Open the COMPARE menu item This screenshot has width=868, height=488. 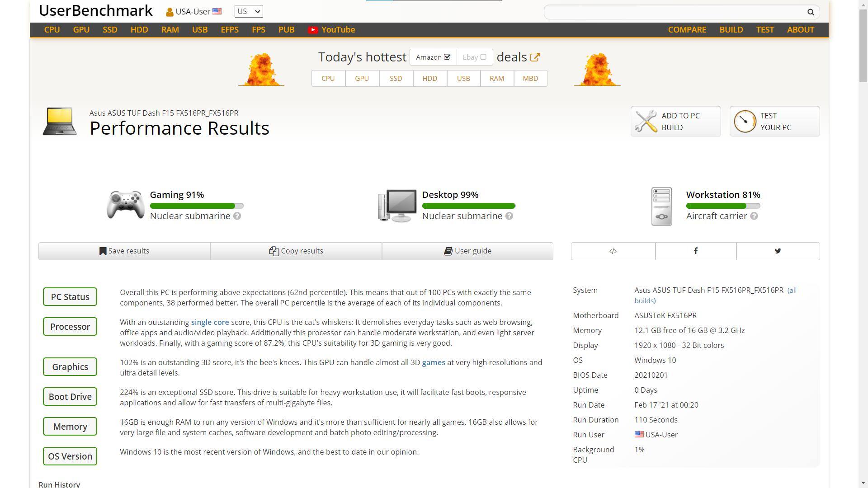[x=687, y=30]
